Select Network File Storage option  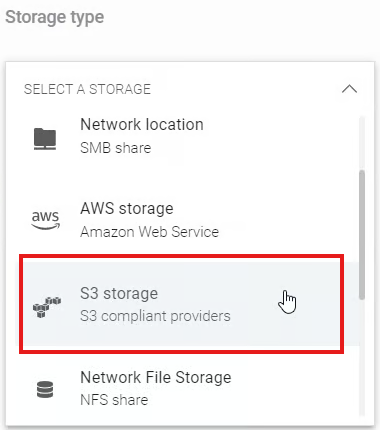click(x=183, y=388)
